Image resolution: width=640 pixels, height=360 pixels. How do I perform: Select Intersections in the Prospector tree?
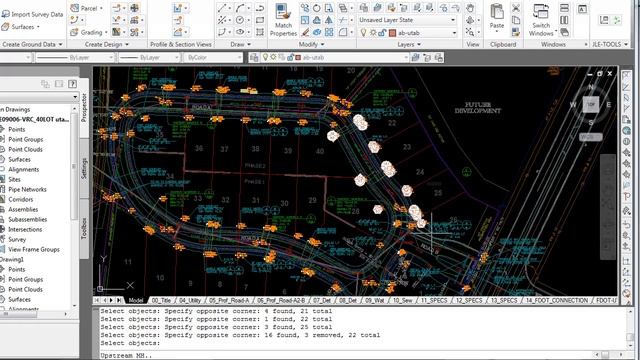pyautogui.click(x=25, y=229)
